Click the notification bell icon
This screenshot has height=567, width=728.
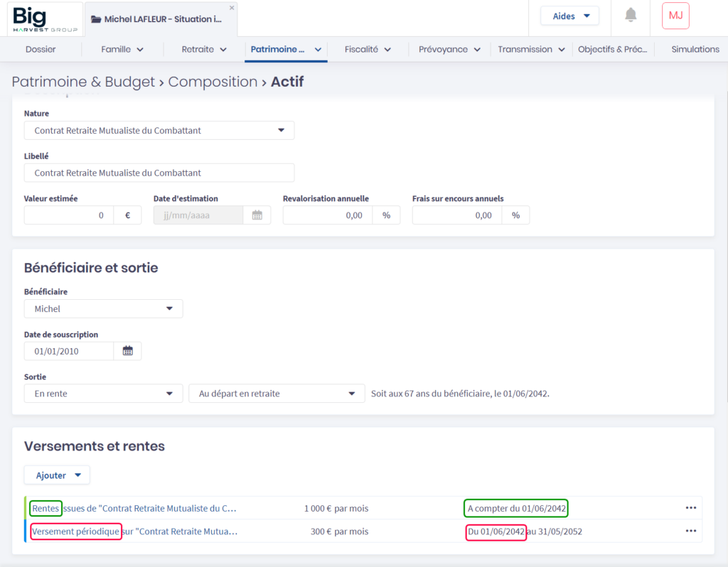[631, 16]
